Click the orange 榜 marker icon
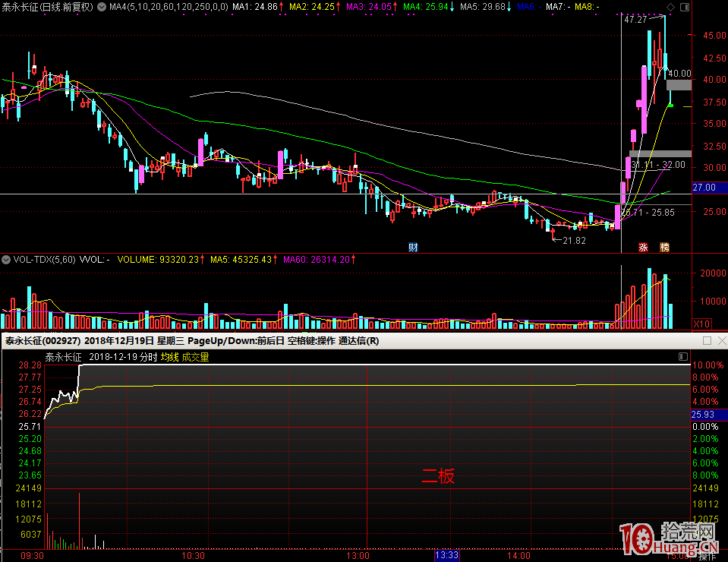Image resolution: width=728 pixels, height=562 pixels. [665, 247]
